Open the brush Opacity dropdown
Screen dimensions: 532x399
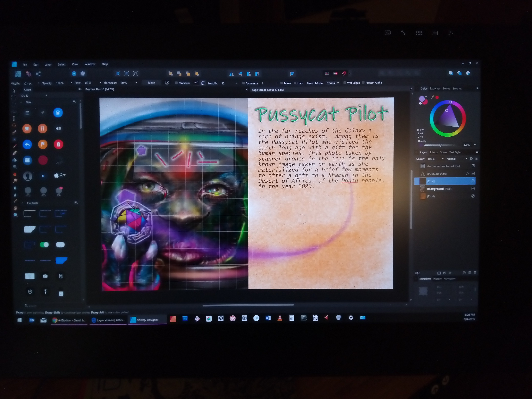pos(71,83)
